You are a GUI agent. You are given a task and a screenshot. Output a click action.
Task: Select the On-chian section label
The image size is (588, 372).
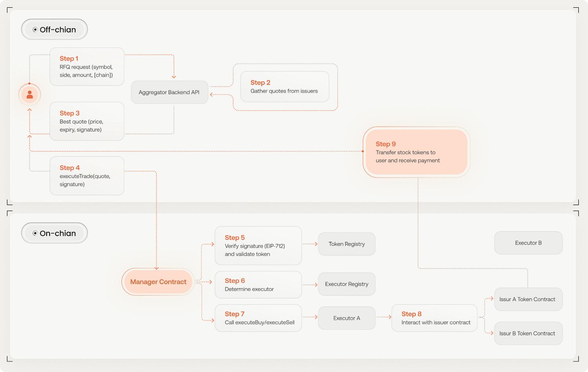tap(54, 233)
